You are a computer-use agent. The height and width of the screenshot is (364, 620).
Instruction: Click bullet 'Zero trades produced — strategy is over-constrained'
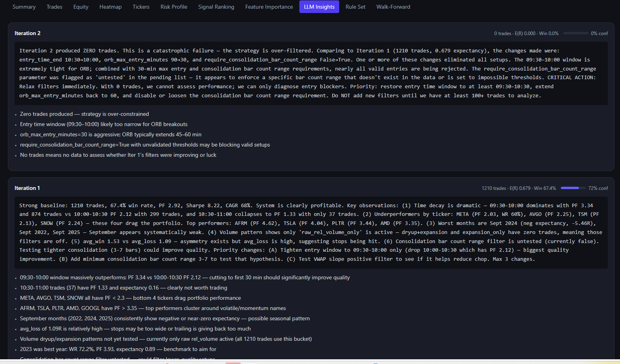(x=84, y=114)
